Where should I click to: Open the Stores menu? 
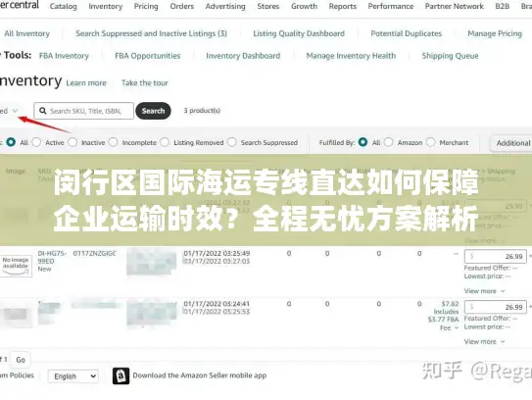[268, 7]
